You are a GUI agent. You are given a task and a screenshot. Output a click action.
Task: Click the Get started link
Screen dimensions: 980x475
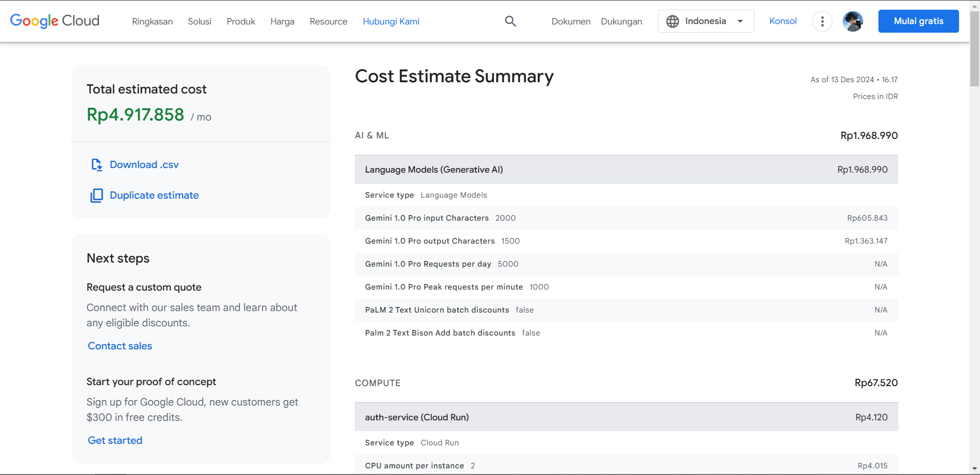tap(115, 440)
